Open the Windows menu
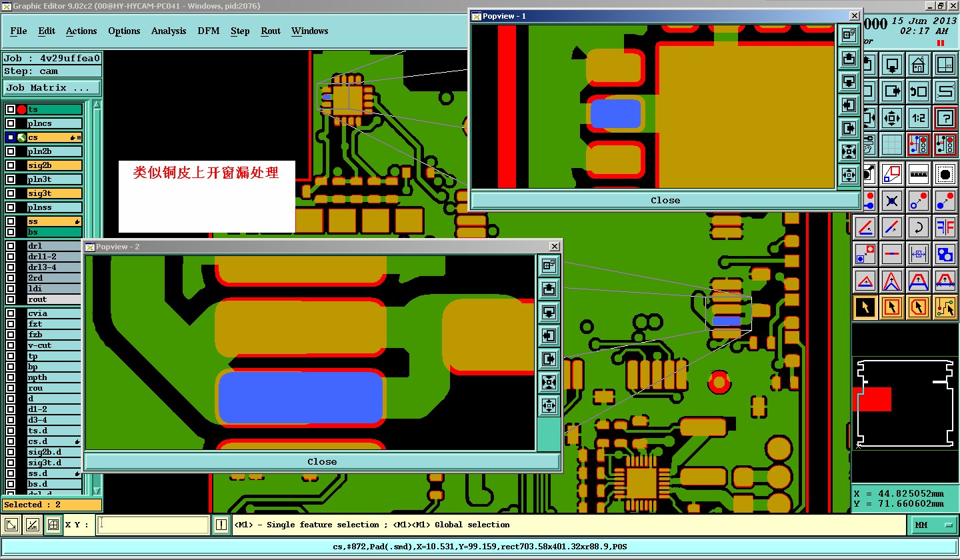 (x=310, y=31)
